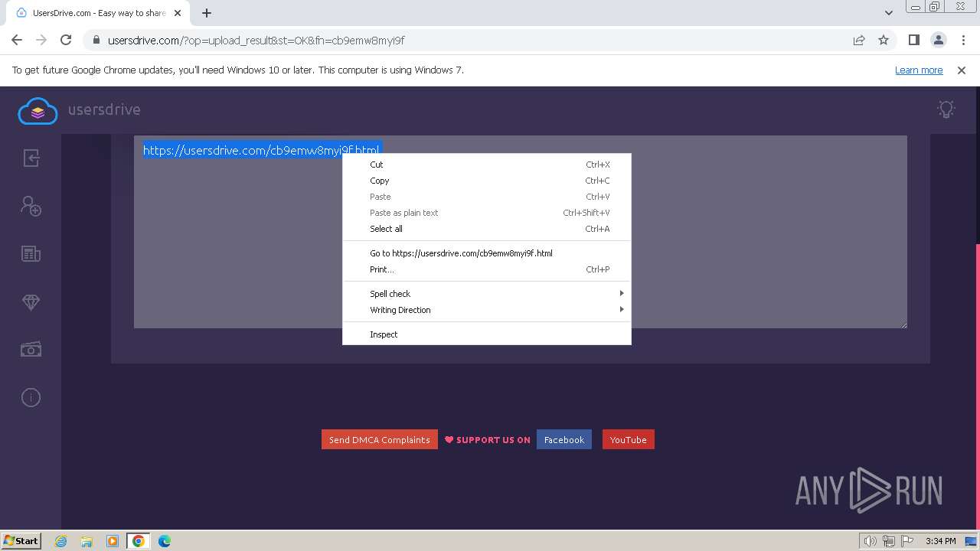Expand the tab search dropdown arrow
This screenshot has height=551, width=980.
[x=889, y=13]
